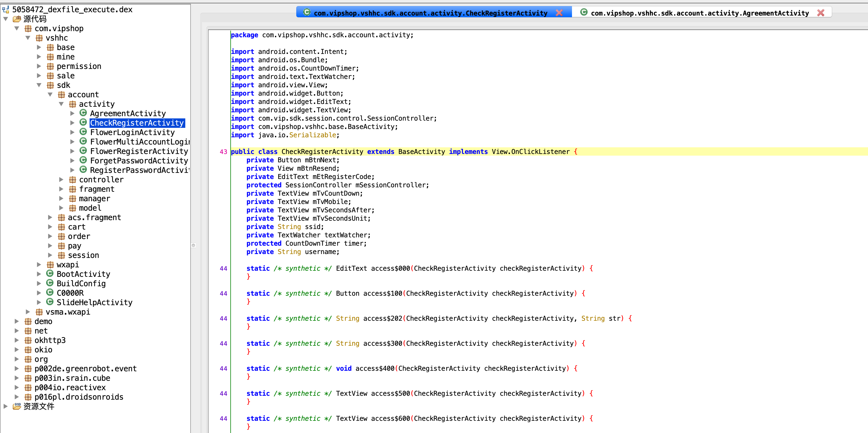This screenshot has width=868, height=433.
Task: Click the 源代码 source folder icon
Action: pos(16,19)
